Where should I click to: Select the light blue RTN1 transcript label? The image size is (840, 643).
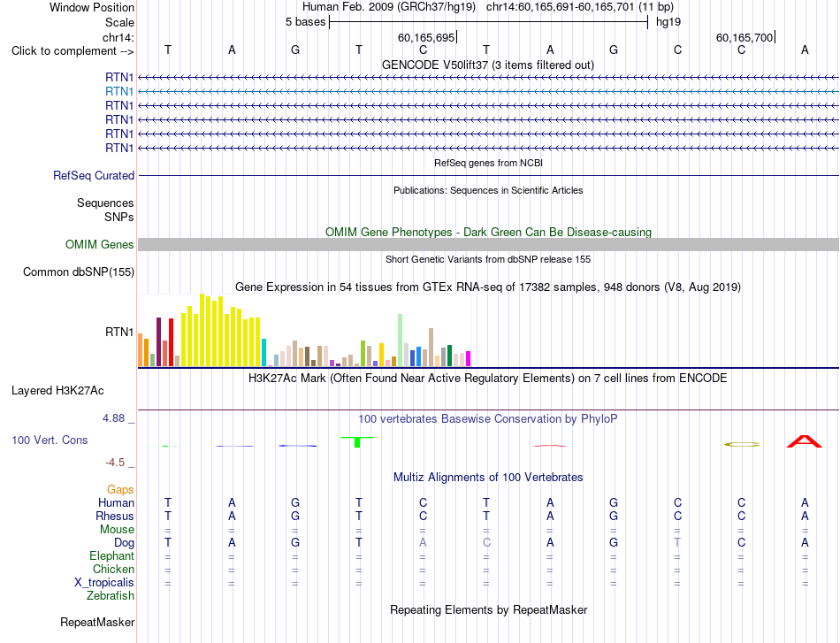119,92
